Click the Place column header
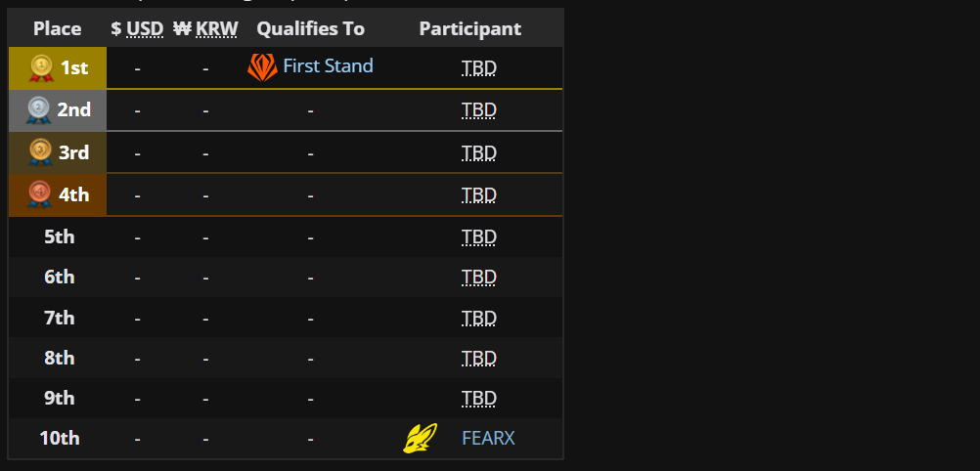The width and height of the screenshot is (980, 471). pyautogui.click(x=58, y=28)
